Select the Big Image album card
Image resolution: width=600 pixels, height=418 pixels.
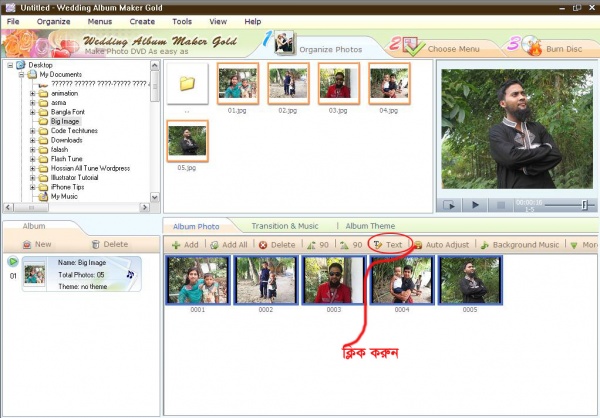point(82,274)
